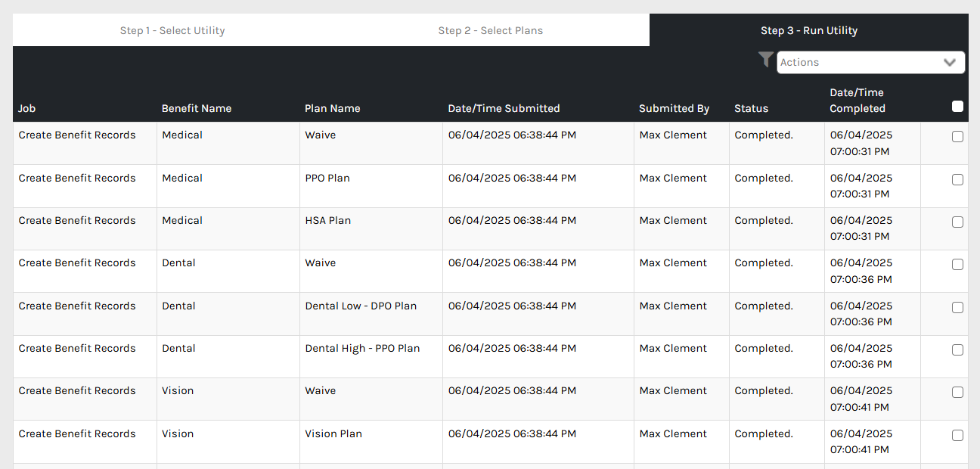The width and height of the screenshot is (980, 469).
Task: Check the Vision Waive row checkbox
Action: pyautogui.click(x=957, y=393)
